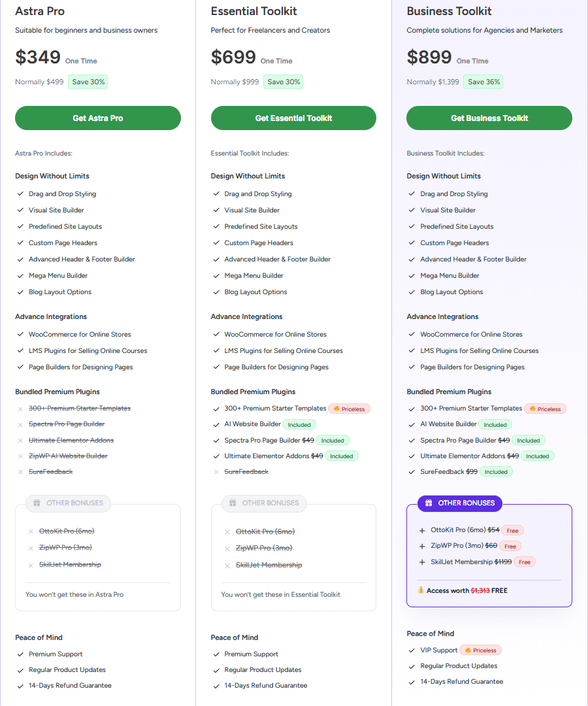Click Free badge next to SkillJet Membership
Viewport: 588px width, 706px height.
click(525, 562)
